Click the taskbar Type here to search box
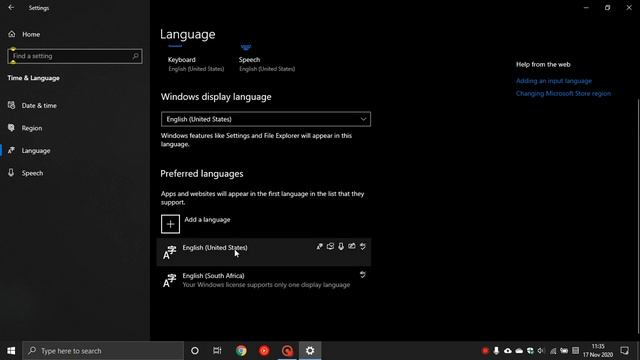The width and height of the screenshot is (640, 360). tap(103, 351)
